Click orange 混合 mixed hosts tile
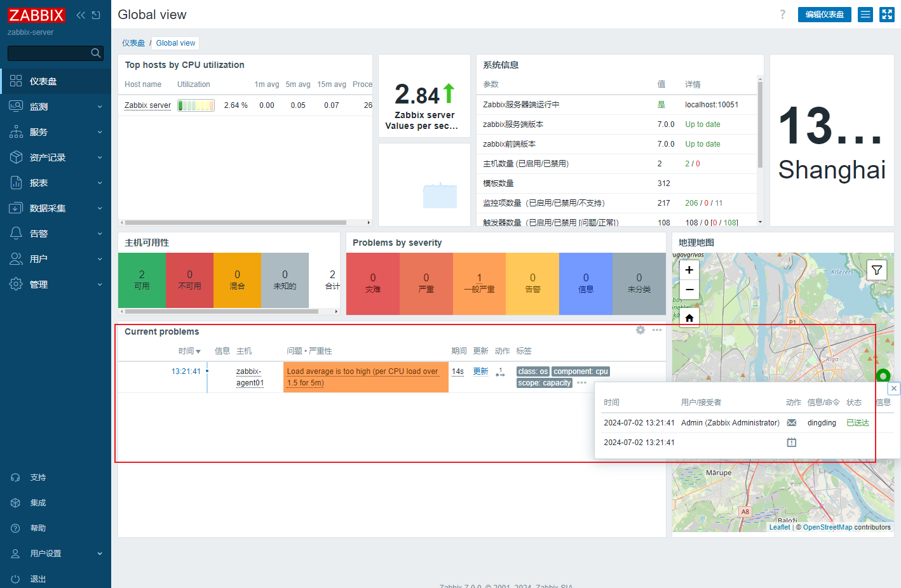This screenshot has width=901, height=588. pos(237,280)
